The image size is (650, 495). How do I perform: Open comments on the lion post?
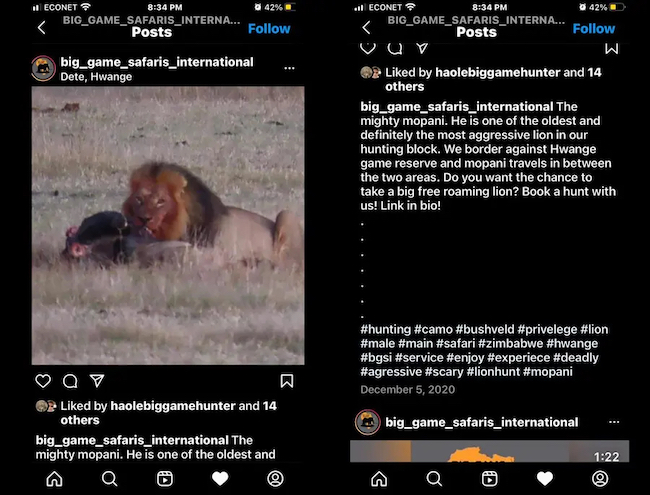(x=70, y=381)
